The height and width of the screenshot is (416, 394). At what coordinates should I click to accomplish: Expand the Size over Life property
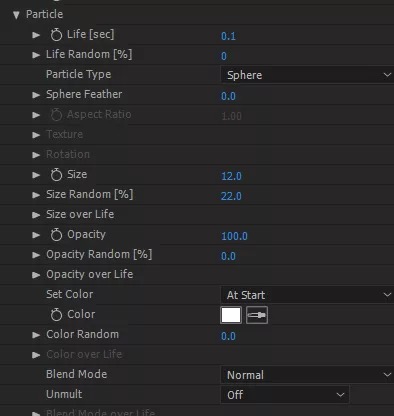[36, 215]
